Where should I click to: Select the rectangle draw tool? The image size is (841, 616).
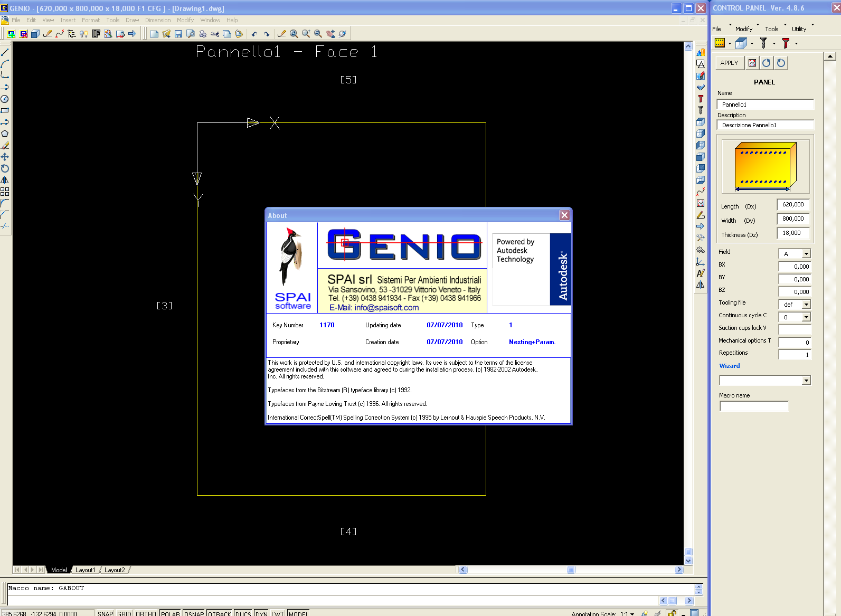pyautogui.click(x=5, y=110)
